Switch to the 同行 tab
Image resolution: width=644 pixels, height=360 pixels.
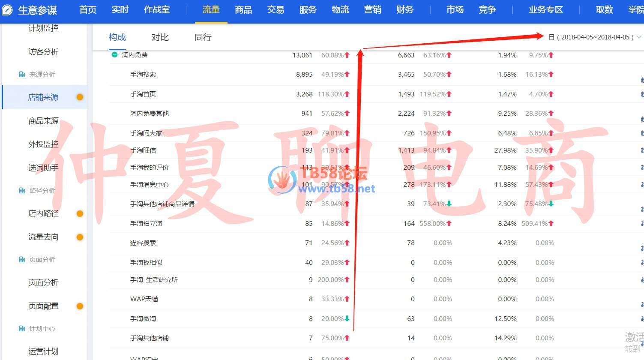[203, 37]
